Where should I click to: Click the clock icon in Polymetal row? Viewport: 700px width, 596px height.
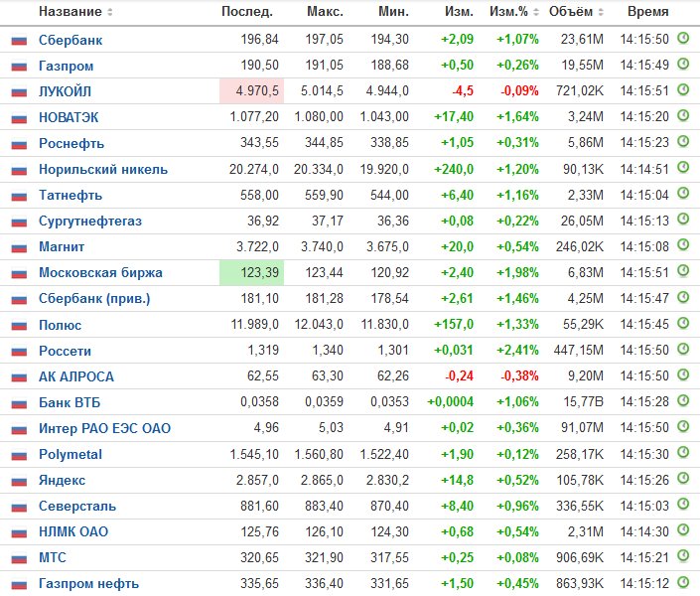[x=683, y=453]
